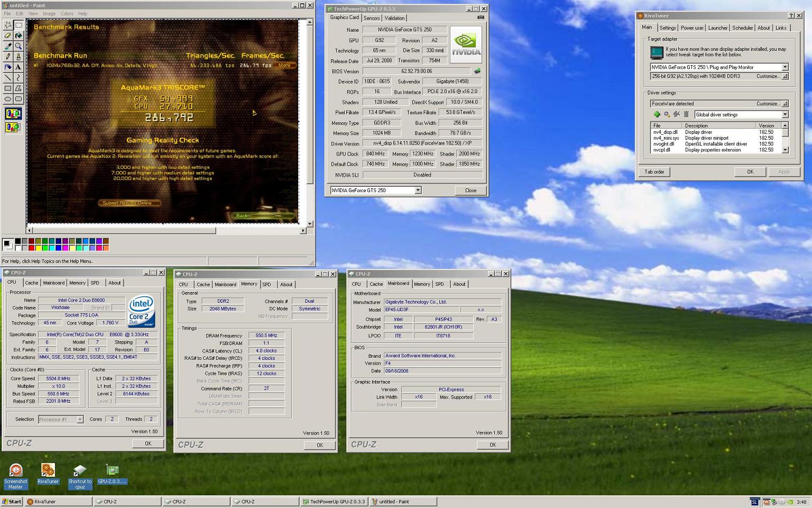812x508 pixels.
Task: Open the Screenshot Master desktop icon
Action: pyautogui.click(x=16, y=476)
